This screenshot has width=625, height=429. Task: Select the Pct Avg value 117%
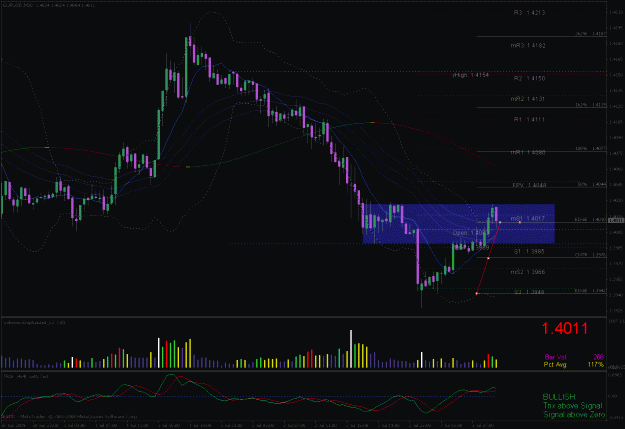pyautogui.click(x=596, y=364)
